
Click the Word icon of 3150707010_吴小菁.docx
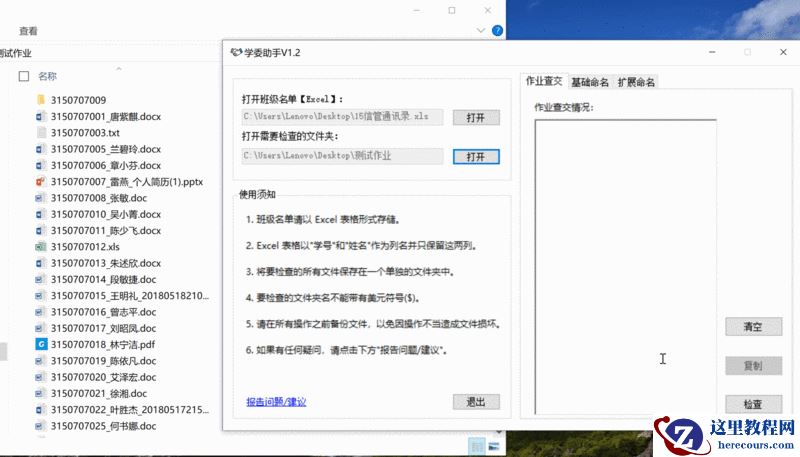tap(41, 214)
